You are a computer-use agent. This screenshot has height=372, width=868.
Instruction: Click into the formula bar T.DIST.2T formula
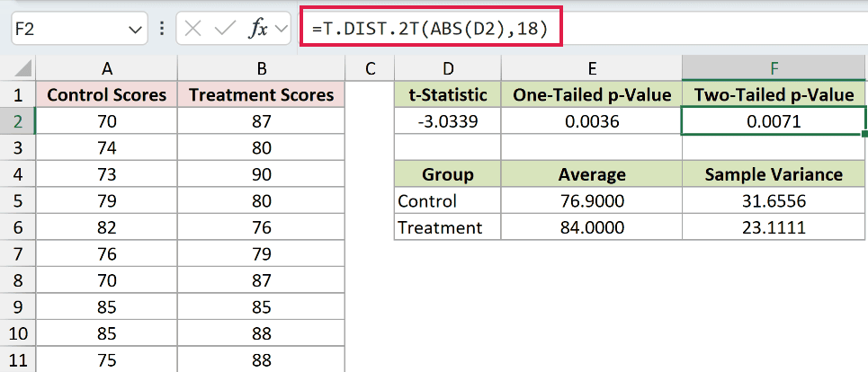pos(430,29)
